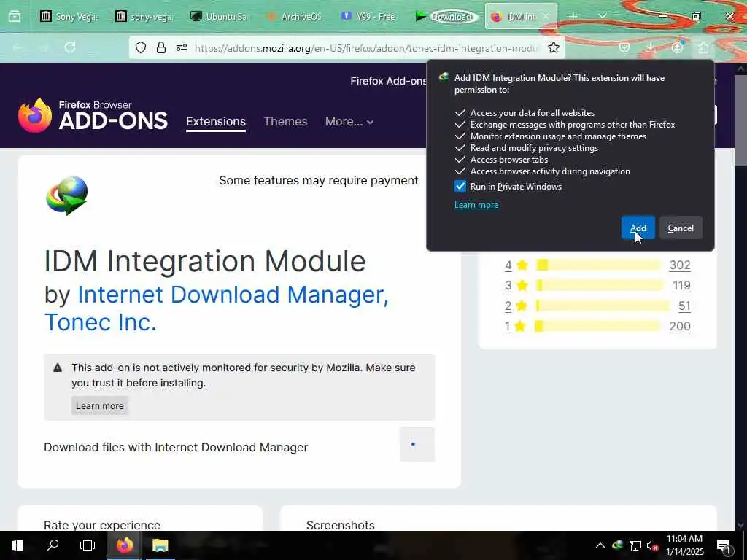Viewport: 747px width, 560px height.
Task: Click the address bar URL field
Action: pyautogui.click(x=367, y=48)
